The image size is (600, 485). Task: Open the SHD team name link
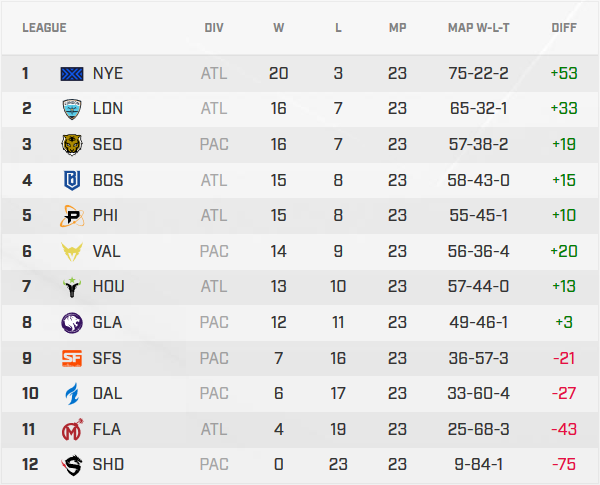pyautogui.click(x=108, y=465)
